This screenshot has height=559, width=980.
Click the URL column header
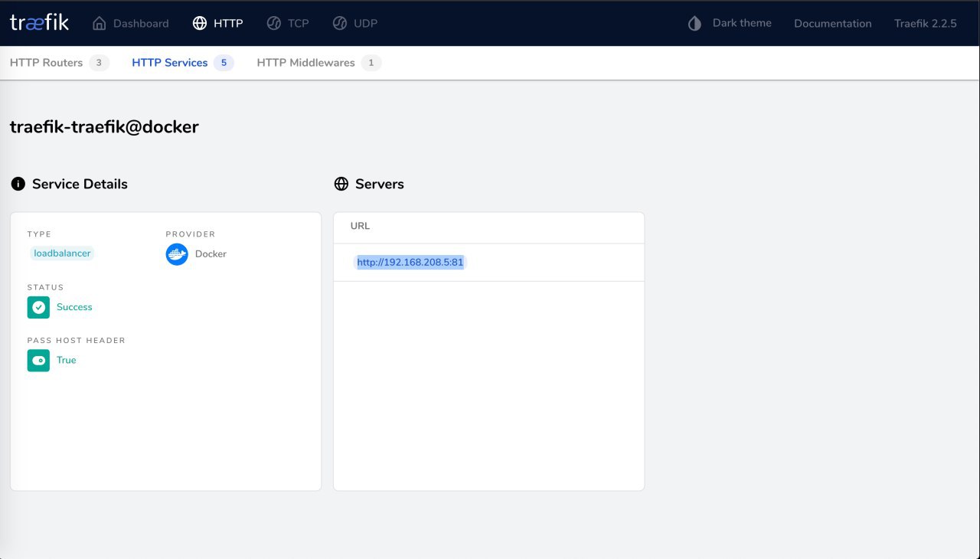(x=360, y=226)
